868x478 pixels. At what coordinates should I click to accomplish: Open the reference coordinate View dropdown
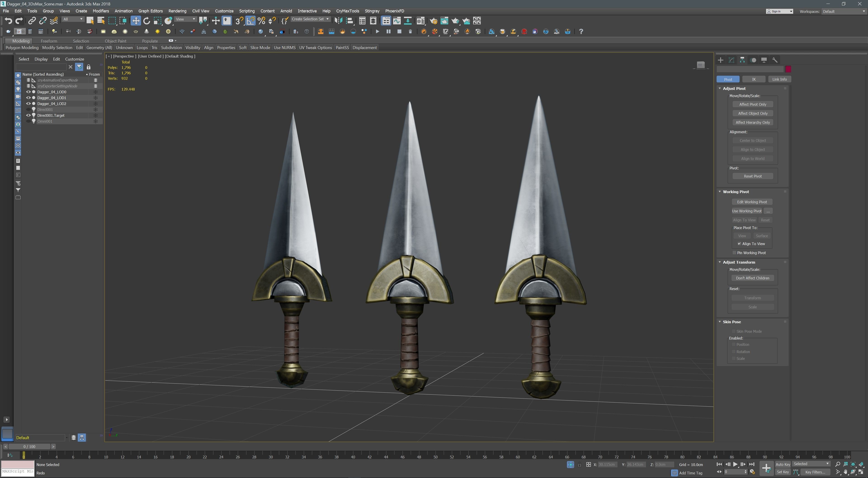tap(185, 19)
